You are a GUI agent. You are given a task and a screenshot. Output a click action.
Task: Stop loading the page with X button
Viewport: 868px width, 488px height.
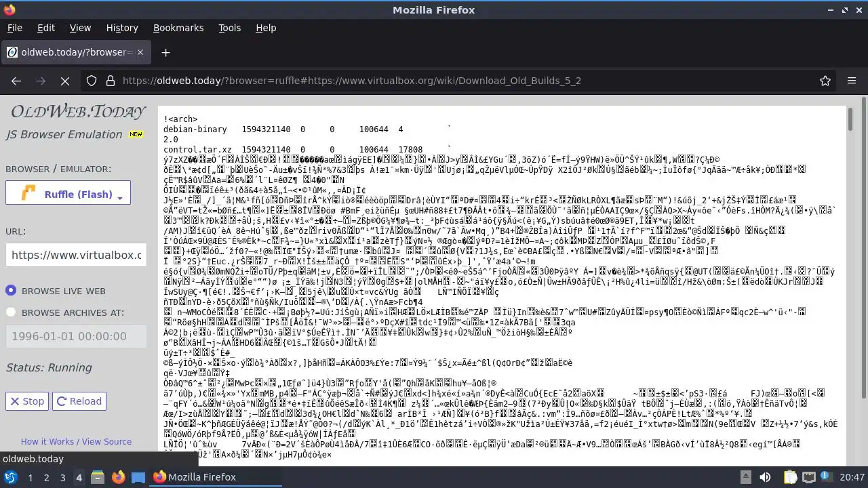point(65,81)
